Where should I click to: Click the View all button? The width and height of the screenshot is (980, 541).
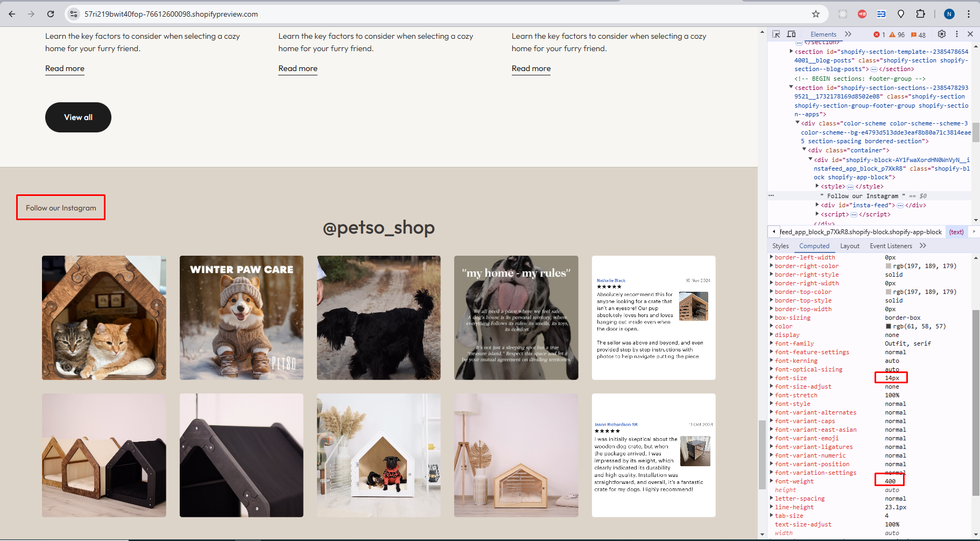pos(78,117)
